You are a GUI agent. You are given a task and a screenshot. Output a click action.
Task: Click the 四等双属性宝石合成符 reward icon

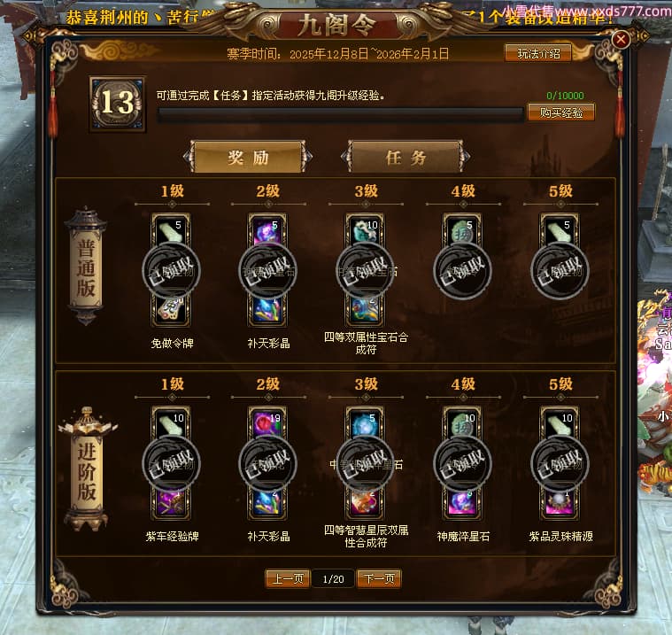(365, 309)
